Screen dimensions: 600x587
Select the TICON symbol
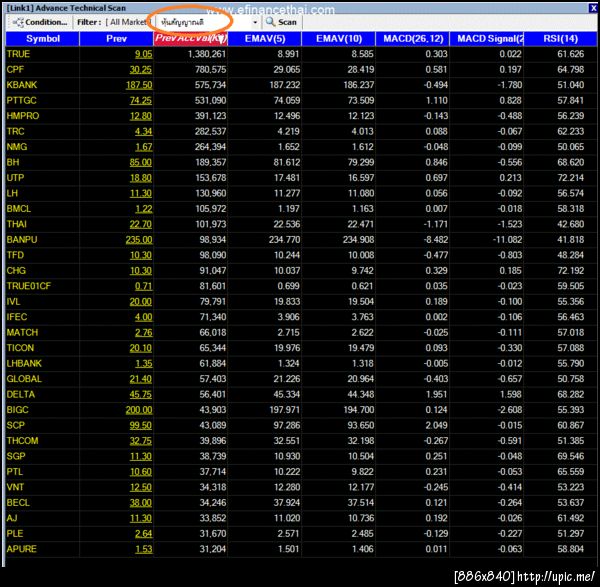(20, 348)
